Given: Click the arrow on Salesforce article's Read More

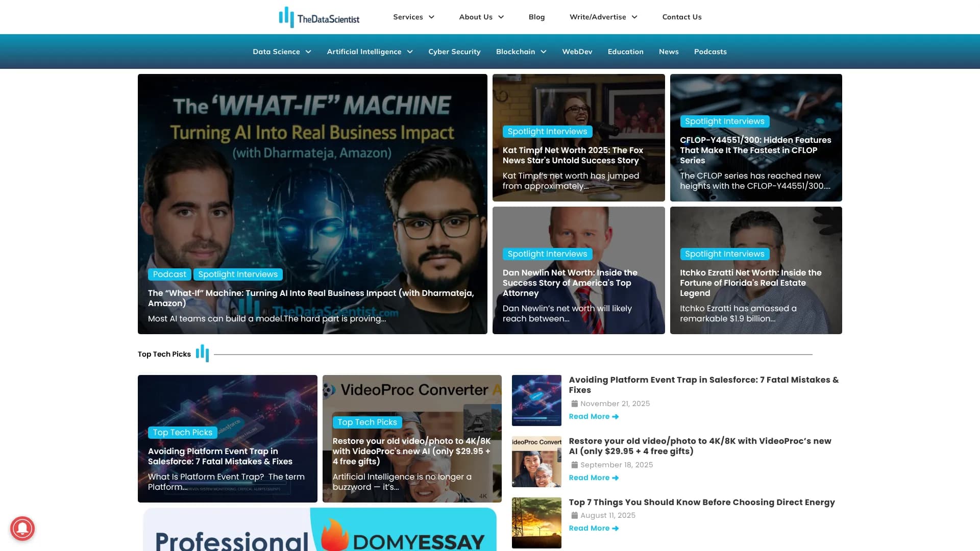Looking at the screenshot, I should [616, 417].
